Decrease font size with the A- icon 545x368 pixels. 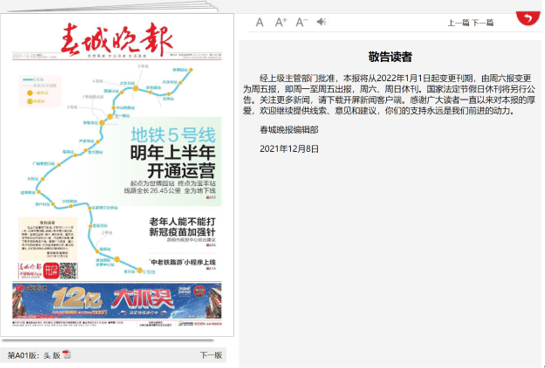click(x=301, y=22)
